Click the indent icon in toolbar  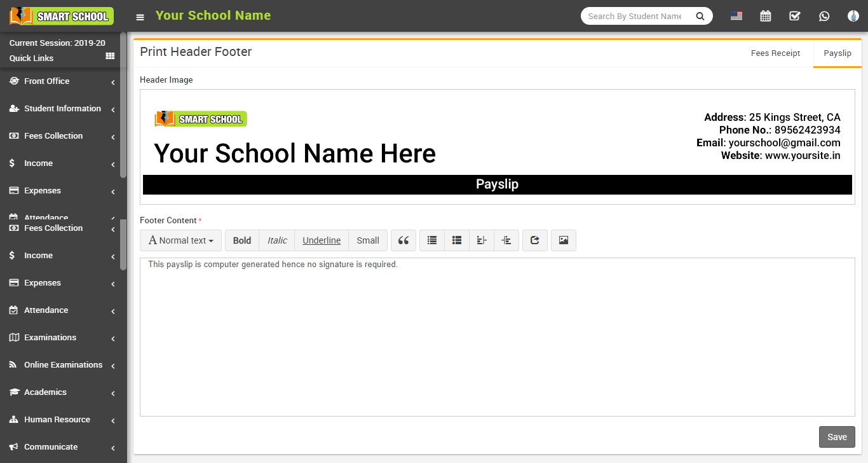tap(506, 240)
